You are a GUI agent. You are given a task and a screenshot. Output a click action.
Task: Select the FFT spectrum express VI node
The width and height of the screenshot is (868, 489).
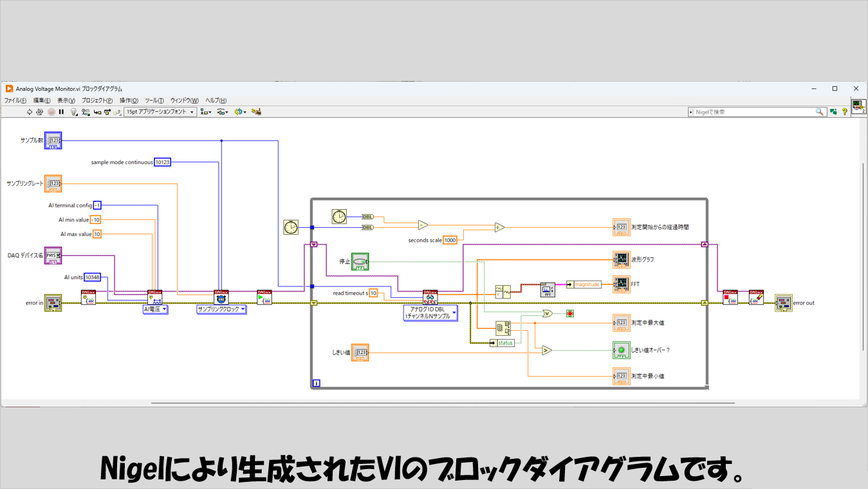click(548, 290)
